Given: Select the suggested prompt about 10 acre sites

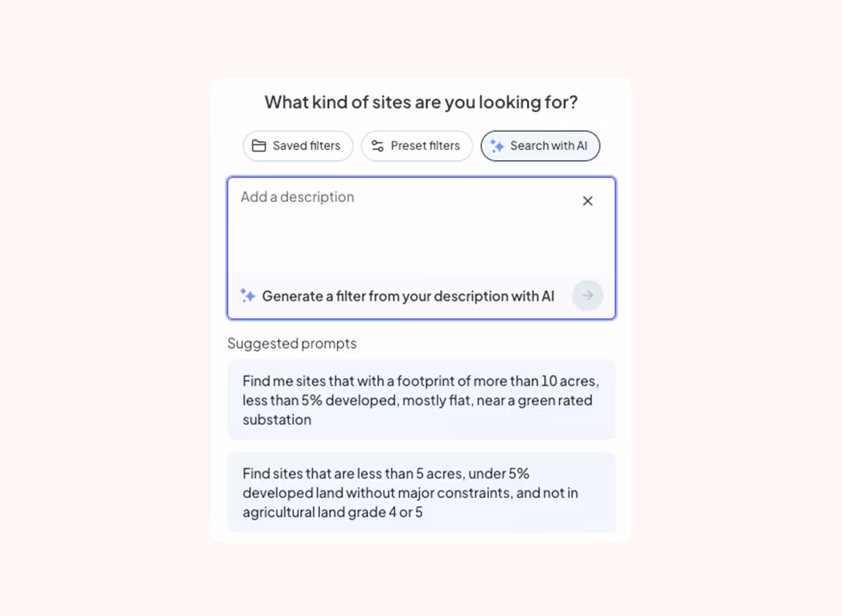Looking at the screenshot, I should (421, 401).
